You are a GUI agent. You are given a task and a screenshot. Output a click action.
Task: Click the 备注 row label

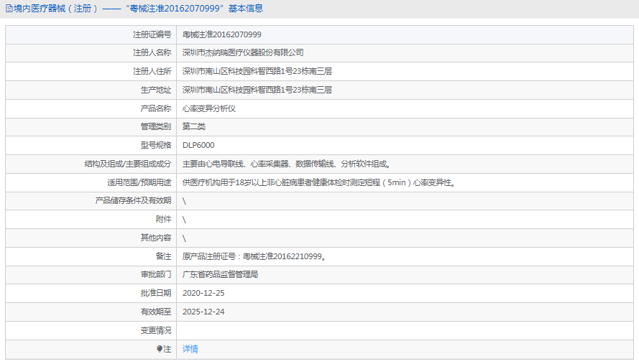pos(163,256)
